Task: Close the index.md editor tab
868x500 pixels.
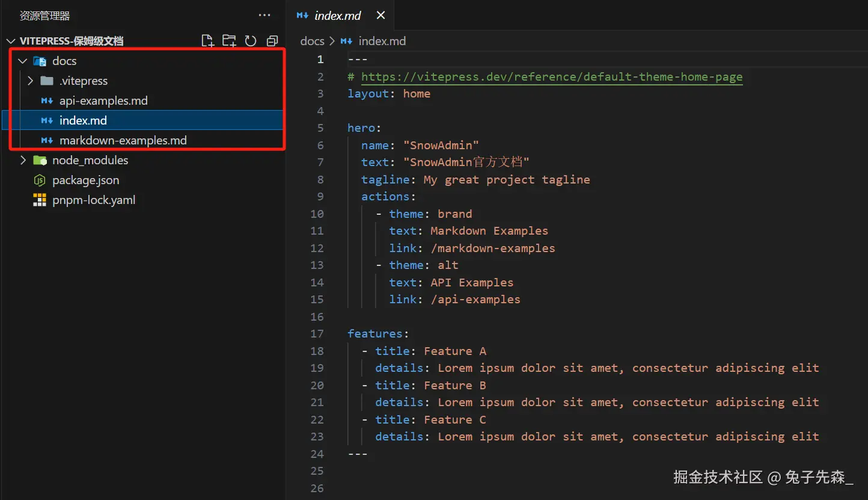Action: (380, 16)
